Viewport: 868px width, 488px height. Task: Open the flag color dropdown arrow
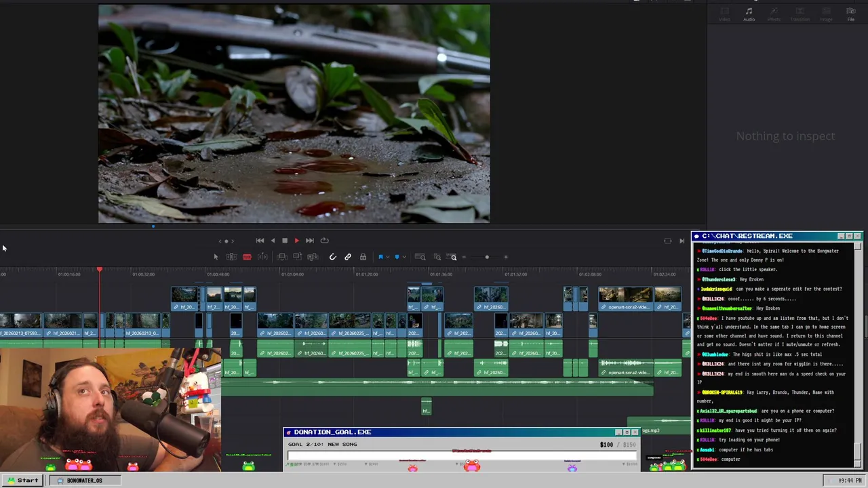[x=387, y=257]
